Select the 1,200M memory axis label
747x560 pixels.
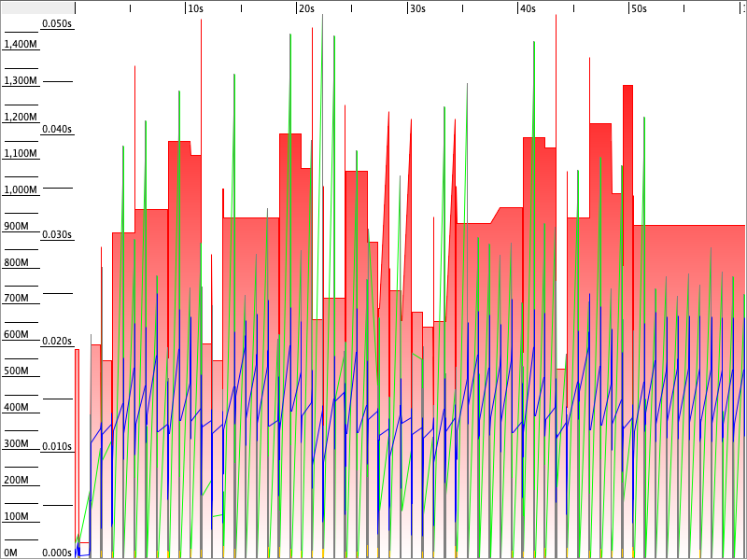click(21, 117)
